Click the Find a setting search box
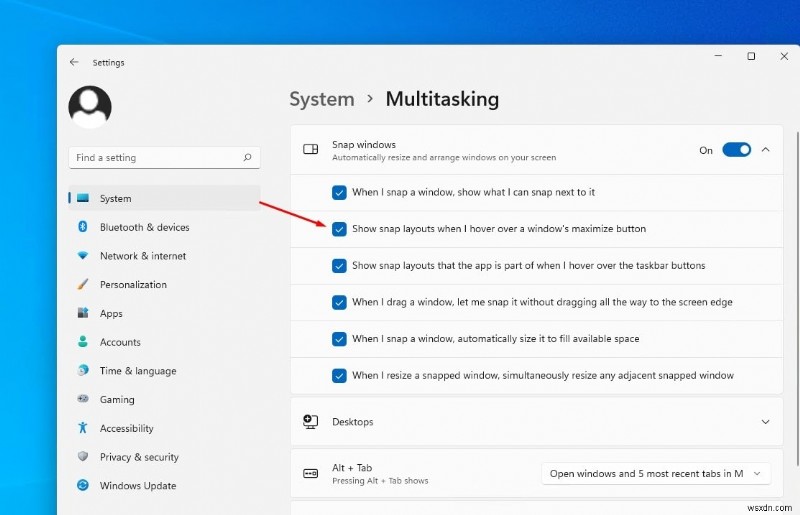Screen dimensions: 800x515 coord(164,158)
